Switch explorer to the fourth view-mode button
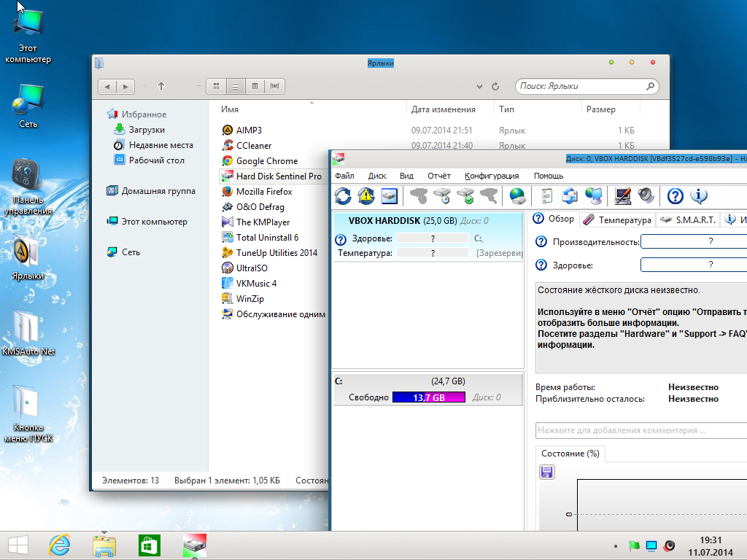Screen dimensions: 747x560 [274, 86]
